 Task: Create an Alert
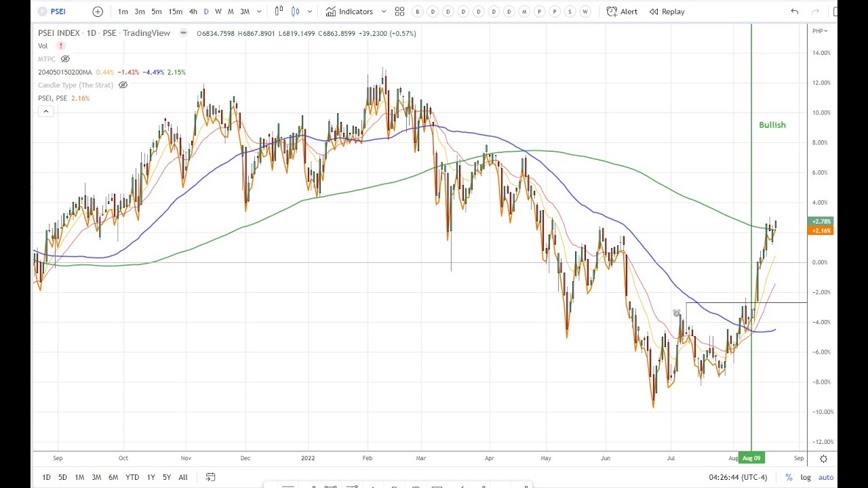[622, 12]
